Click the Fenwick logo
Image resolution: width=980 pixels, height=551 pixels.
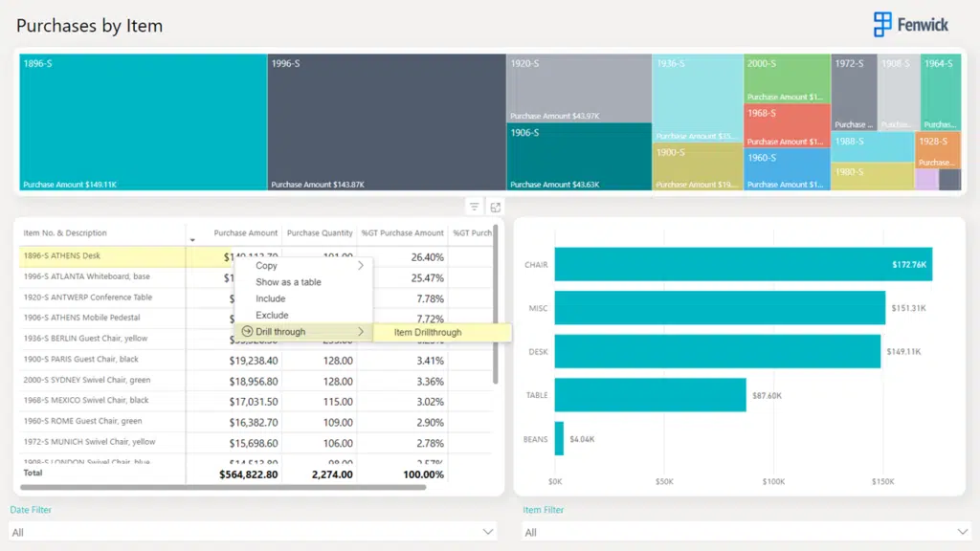910,24
